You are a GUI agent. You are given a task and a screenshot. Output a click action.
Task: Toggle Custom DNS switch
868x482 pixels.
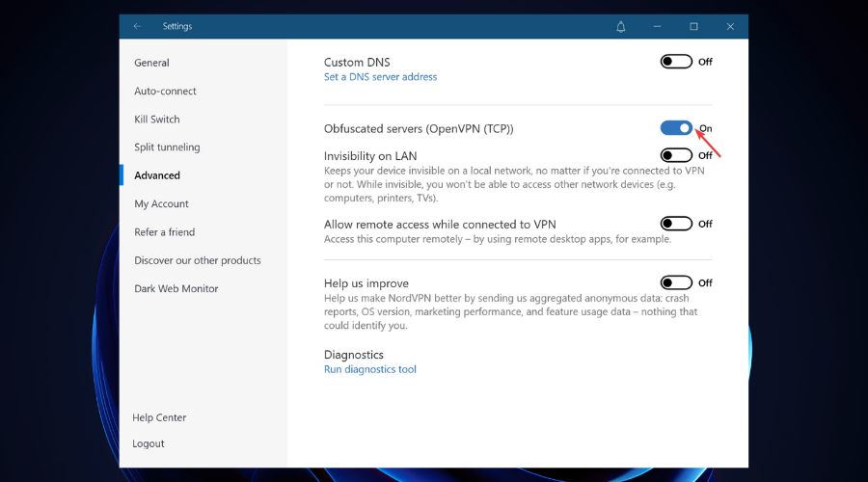[676, 62]
